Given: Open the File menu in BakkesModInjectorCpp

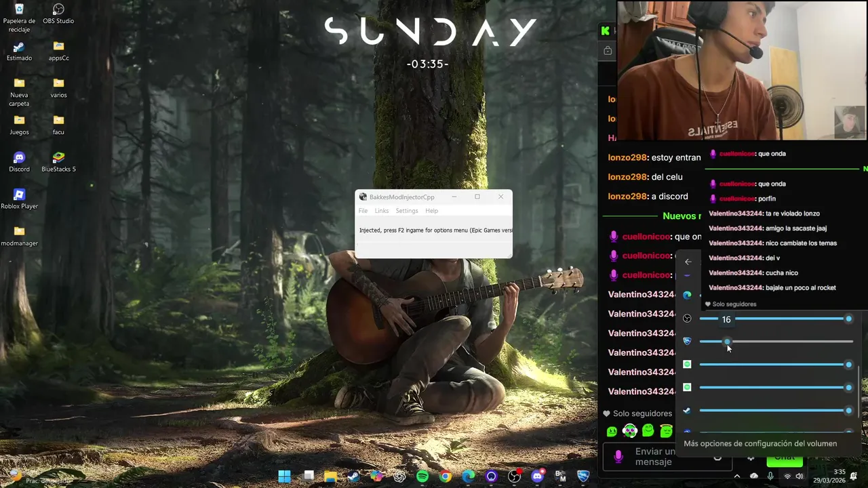Looking at the screenshot, I should coord(363,211).
